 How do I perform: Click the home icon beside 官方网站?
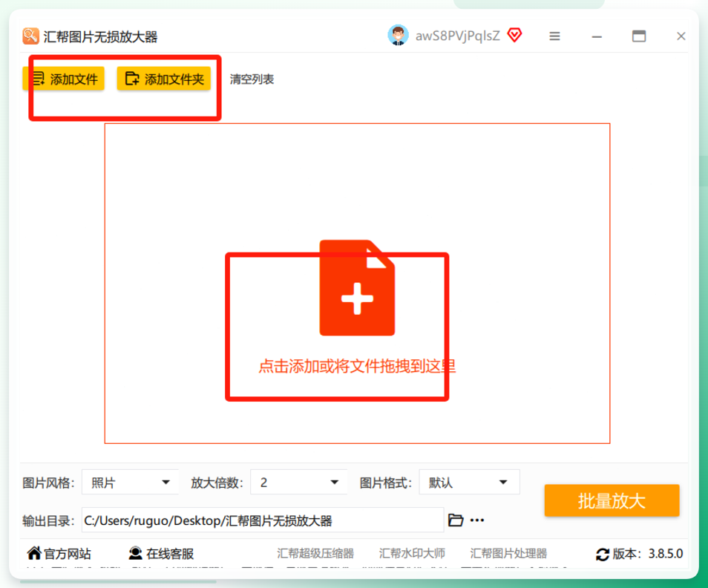[x=34, y=553]
